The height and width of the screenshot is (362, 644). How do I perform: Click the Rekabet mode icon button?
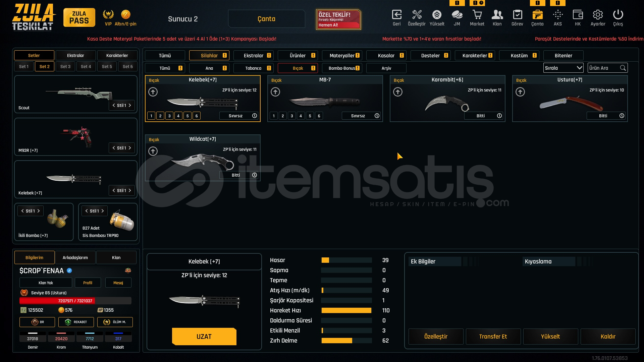click(76, 322)
